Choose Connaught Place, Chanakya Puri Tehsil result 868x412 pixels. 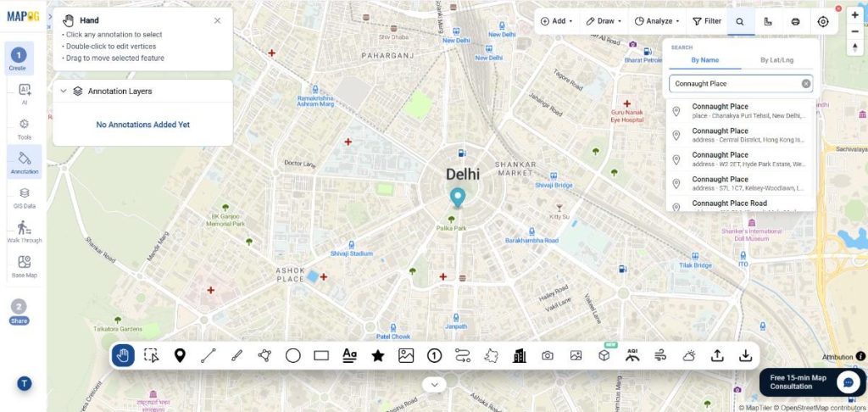pos(741,111)
